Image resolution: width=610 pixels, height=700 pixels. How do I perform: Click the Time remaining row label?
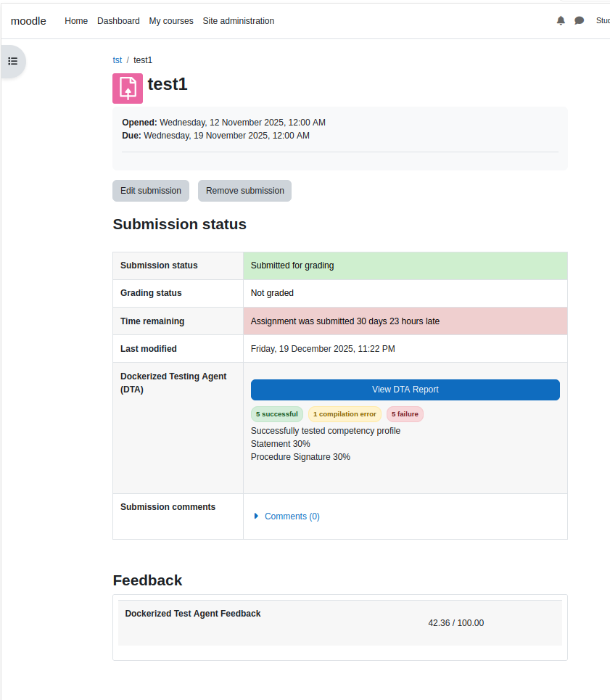(x=152, y=321)
